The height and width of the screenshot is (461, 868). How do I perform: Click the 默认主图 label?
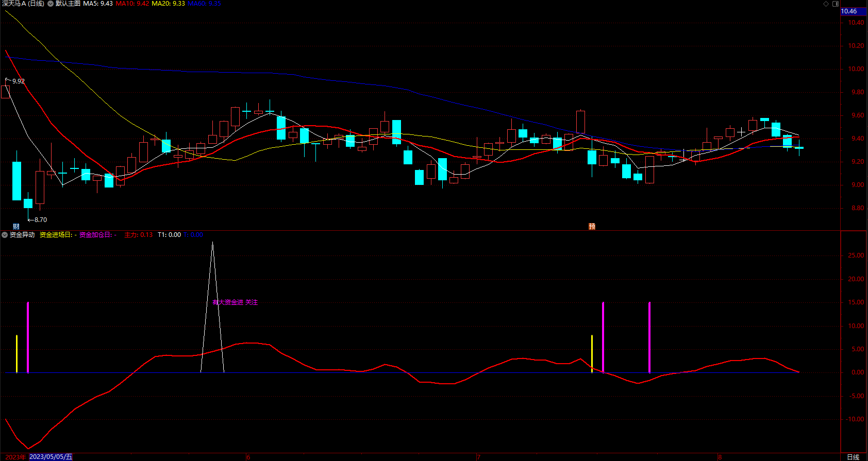point(68,4)
